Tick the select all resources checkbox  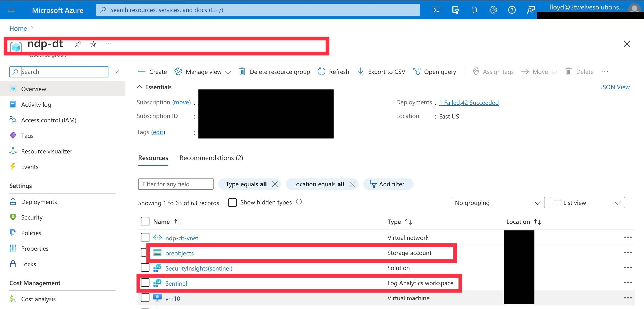145,221
